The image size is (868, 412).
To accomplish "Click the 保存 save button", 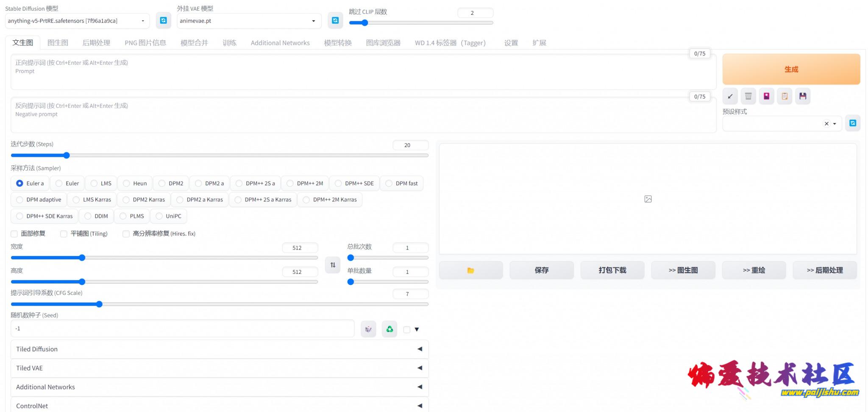I will [542, 270].
